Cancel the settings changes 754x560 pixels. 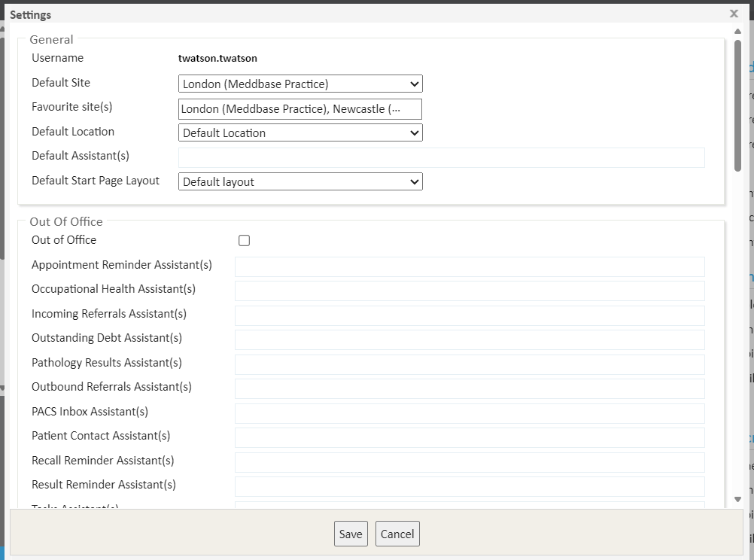tap(397, 534)
